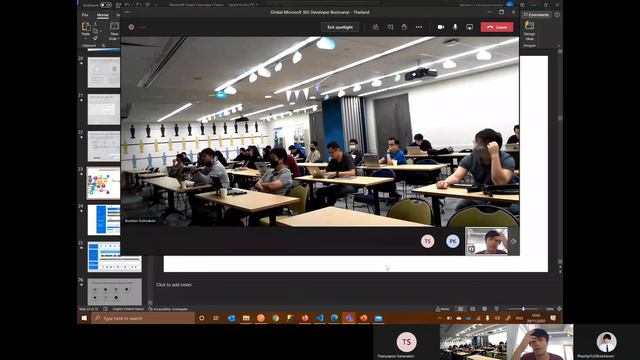Open the notification center icon

click(x=553, y=318)
